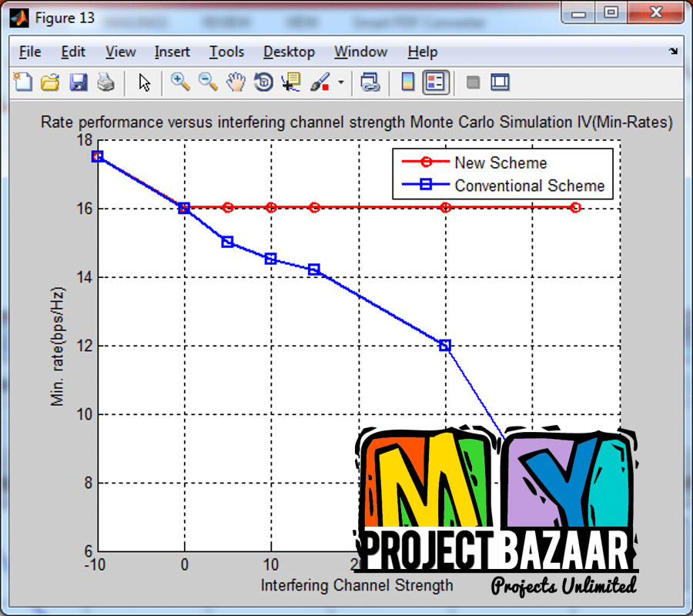The image size is (693, 616).
Task: Toggle the Insert Colorbar button
Action: [408, 82]
